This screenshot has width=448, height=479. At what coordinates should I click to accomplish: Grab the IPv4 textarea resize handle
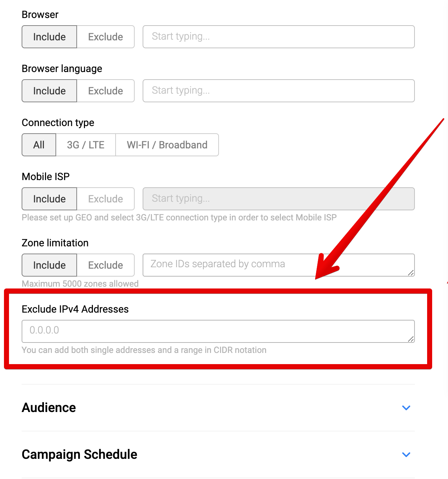click(411, 339)
